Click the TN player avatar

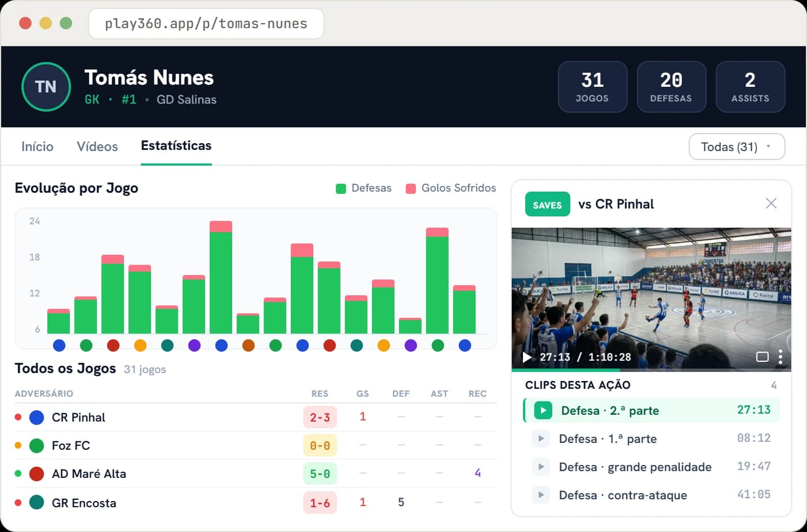46,87
